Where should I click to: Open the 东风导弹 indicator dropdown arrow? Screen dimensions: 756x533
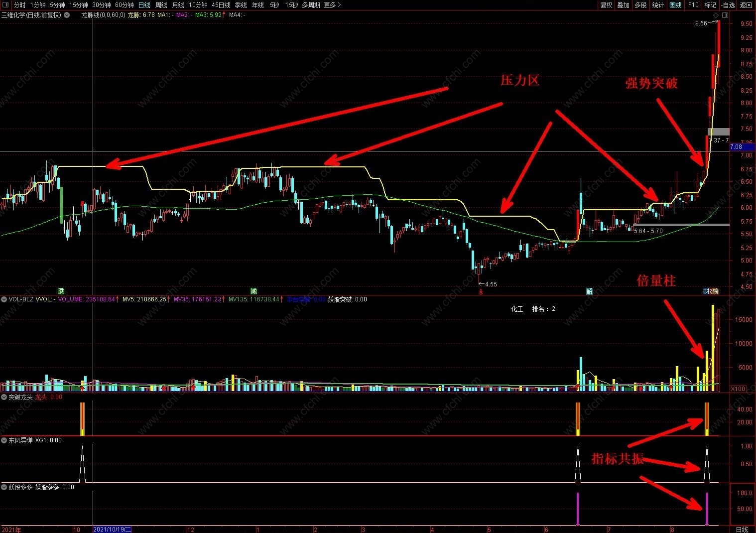coord(4,440)
